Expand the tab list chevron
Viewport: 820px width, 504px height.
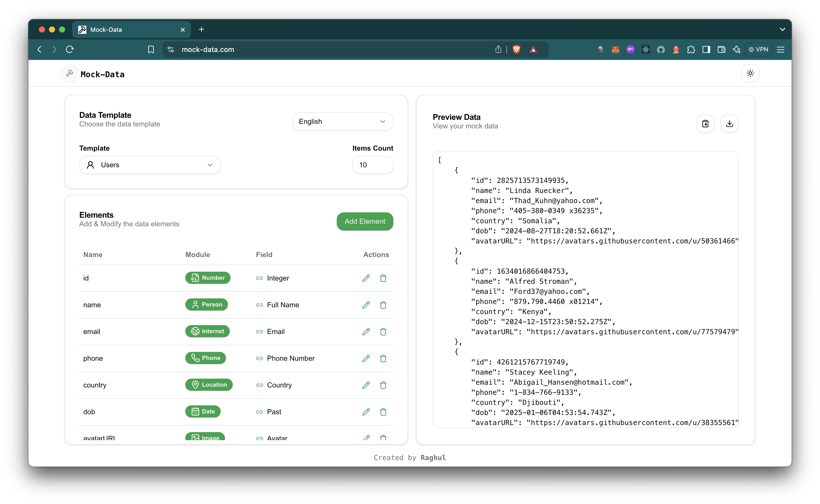pyautogui.click(x=782, y=29)
